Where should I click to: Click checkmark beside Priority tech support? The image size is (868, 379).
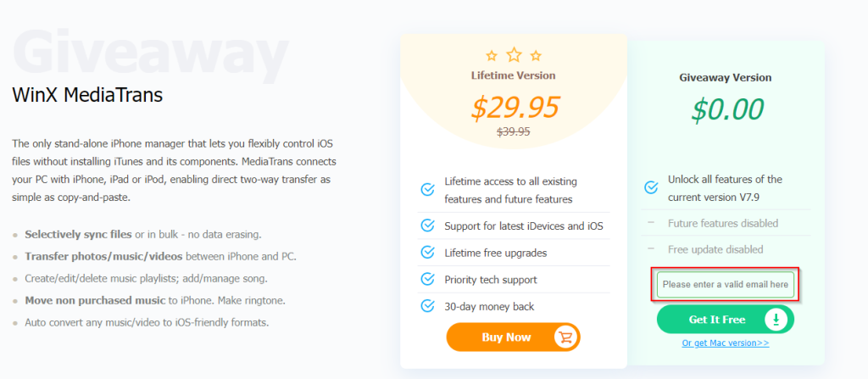[x=427, y=279]
